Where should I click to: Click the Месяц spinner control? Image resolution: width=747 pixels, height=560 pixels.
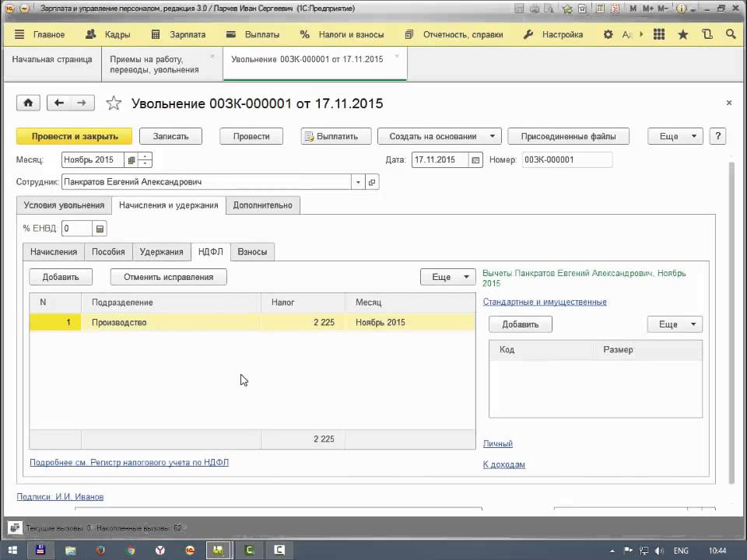coord(146,160)
